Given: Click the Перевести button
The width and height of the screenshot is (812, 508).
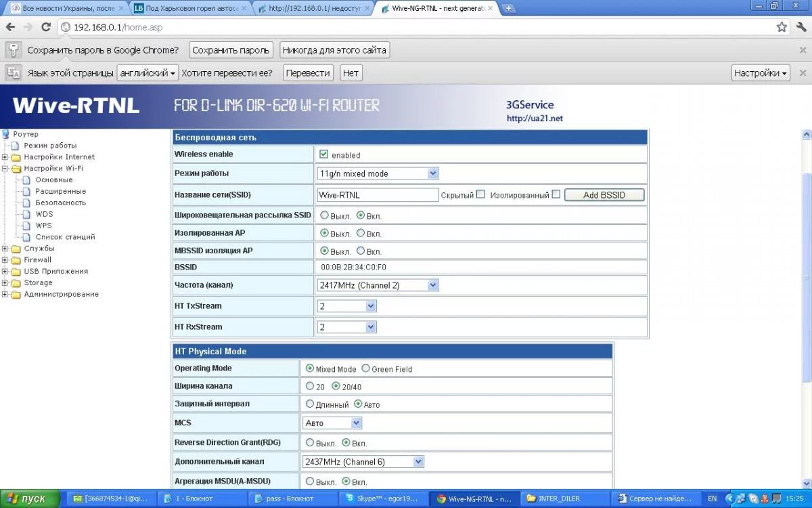Looking at the screenshot, I should click(x=308, y=72).
